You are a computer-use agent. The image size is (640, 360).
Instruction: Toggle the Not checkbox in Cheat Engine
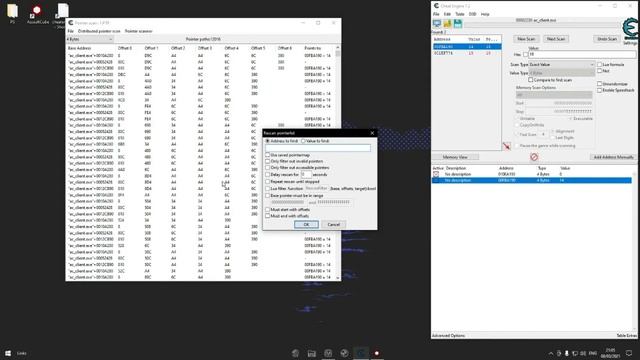pyautogui.click(x=600, y=71)
